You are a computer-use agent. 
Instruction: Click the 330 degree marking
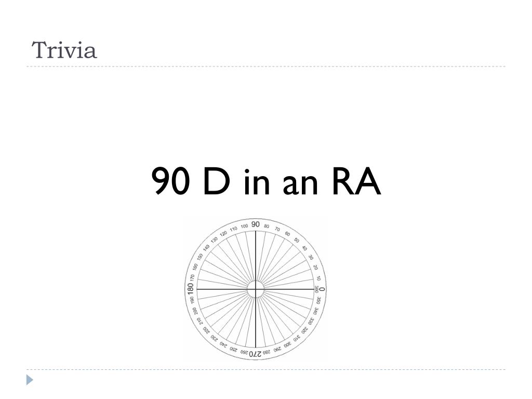point(311,321)
